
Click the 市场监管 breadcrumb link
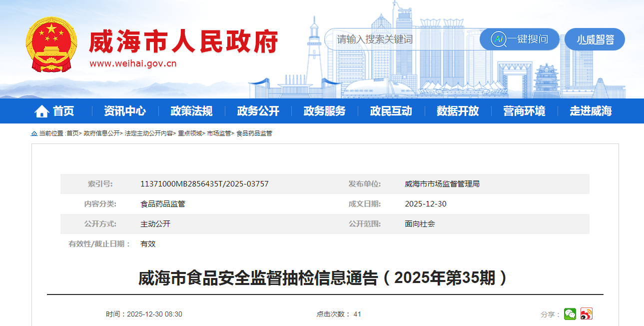click(x=219, y=133)
